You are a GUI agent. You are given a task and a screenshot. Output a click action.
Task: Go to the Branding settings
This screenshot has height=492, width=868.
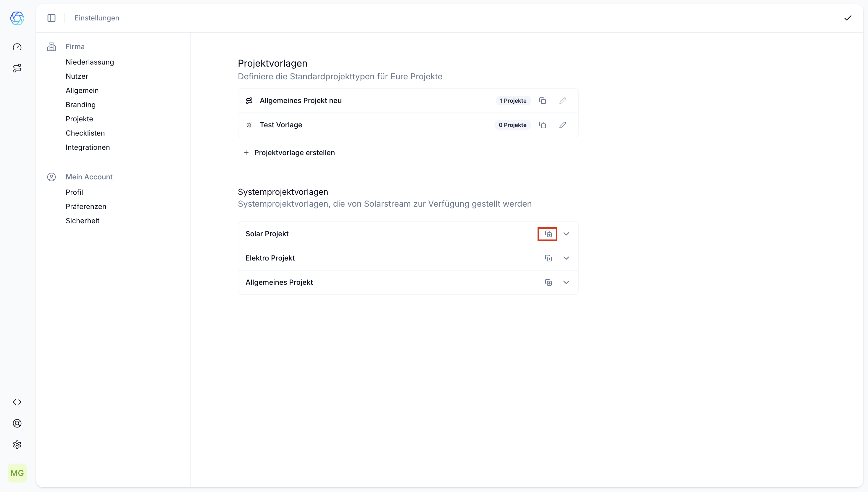click(80, 105)
